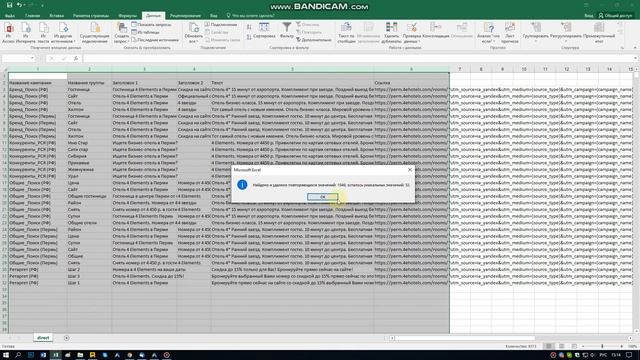Open the Sort (Сортировка) dialog icon

tap(264, 31)
